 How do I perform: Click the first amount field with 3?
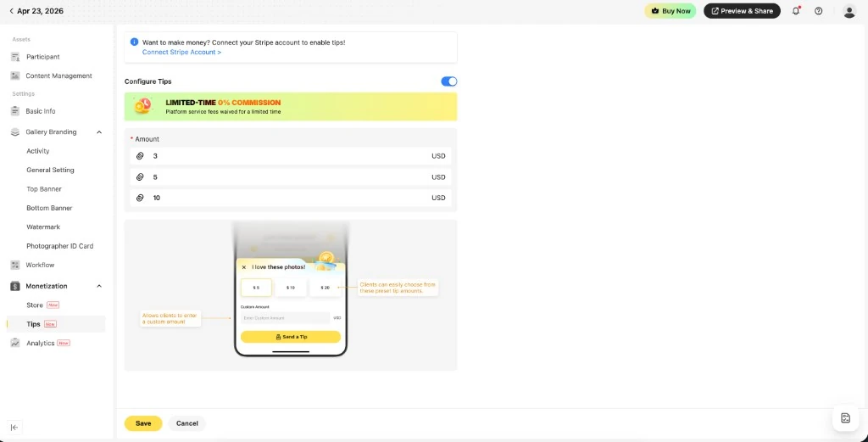pyautogui.click(x=291, y=156)
